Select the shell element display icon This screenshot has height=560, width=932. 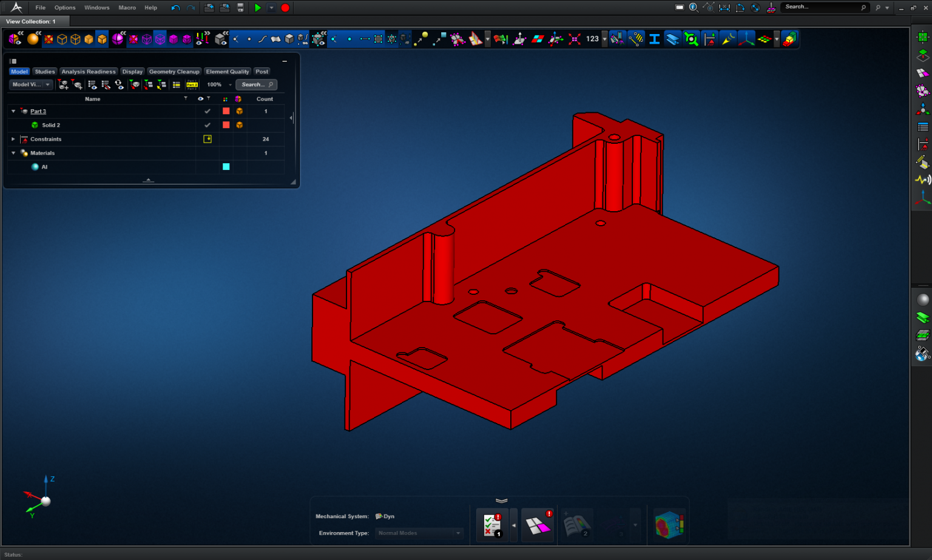[672, 38]
